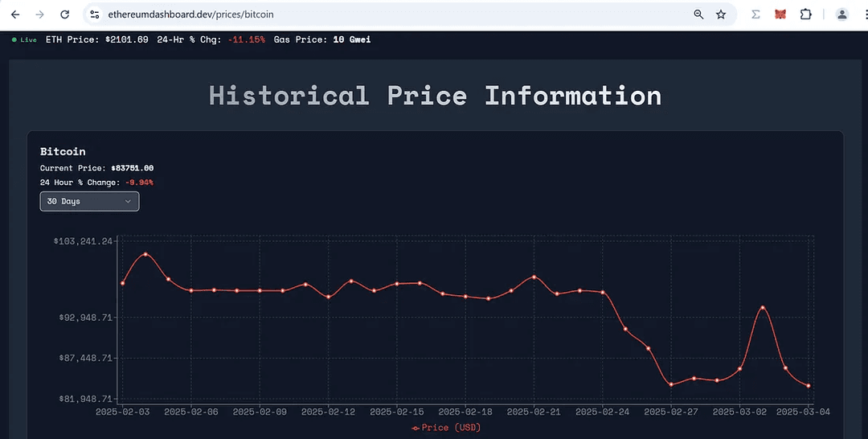Screen dimensions: 868x439
Task: Open the 30 Days time range dropdown
Action: click(x=90, y=202)
